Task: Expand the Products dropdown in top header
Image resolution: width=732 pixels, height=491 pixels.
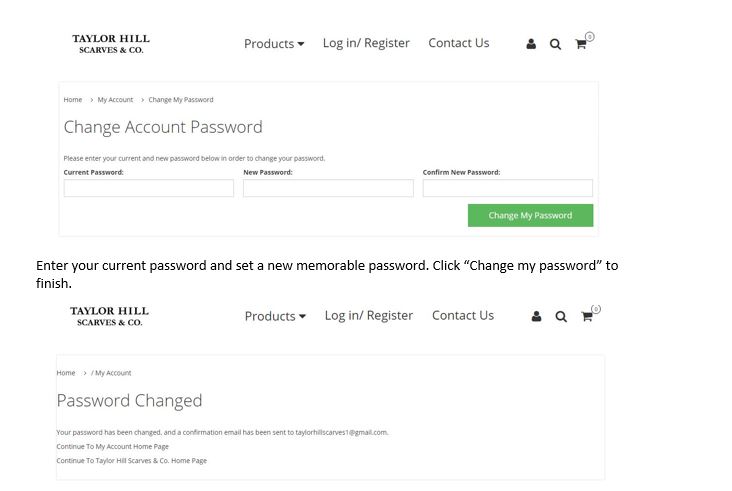Action: pos(274,43)
